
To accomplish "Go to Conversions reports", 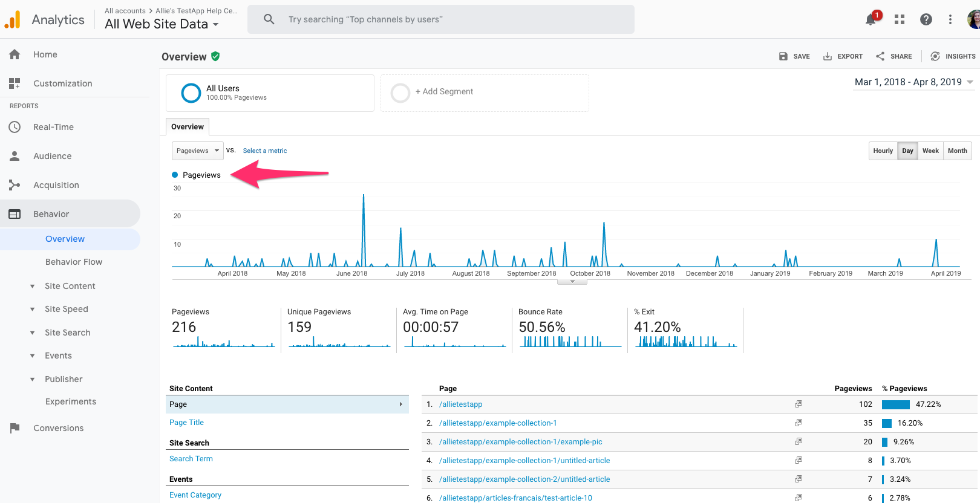I will point(59,428).
